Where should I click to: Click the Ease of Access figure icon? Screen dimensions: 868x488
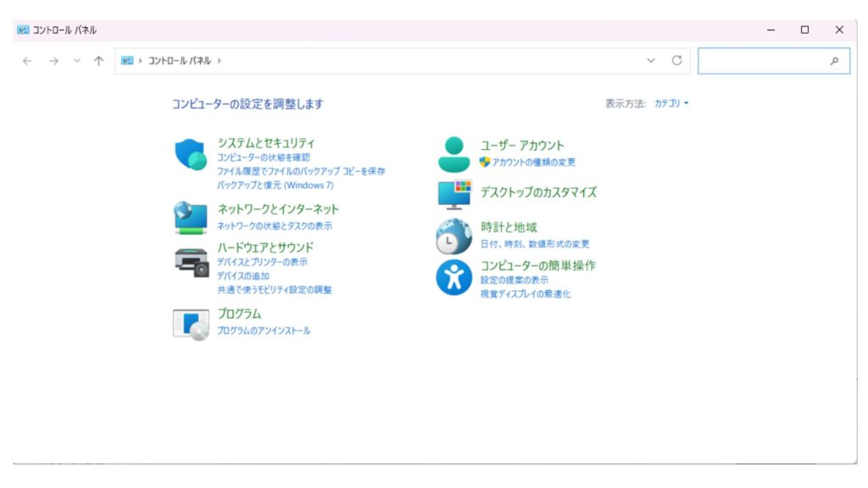[x=454, y=277]
